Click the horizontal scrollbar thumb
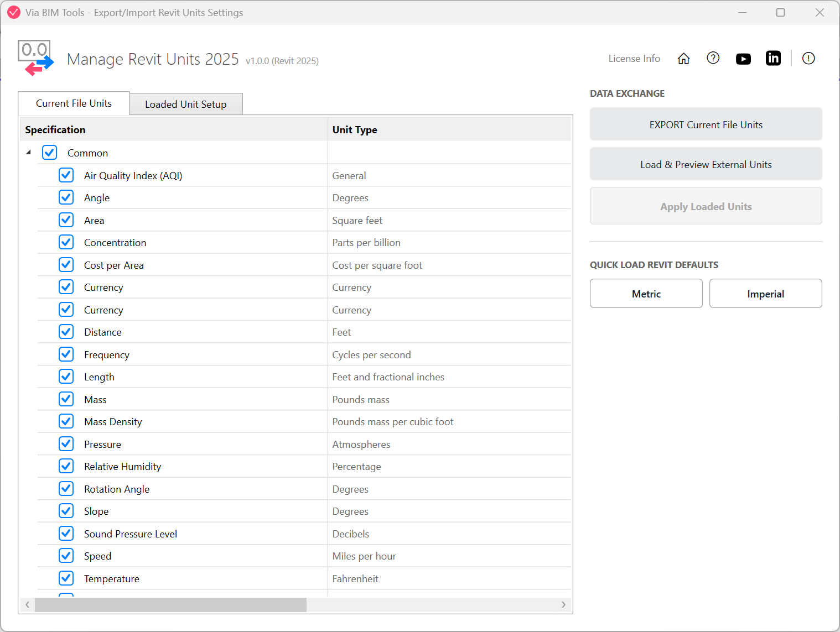This screenshot has width=840, height=632. pos(170,604)
